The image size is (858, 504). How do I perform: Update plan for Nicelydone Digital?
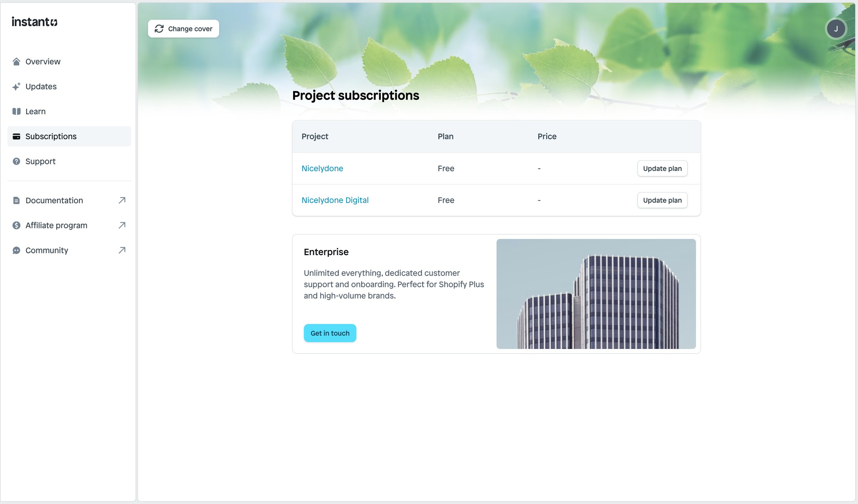click(x=662, y=200)
